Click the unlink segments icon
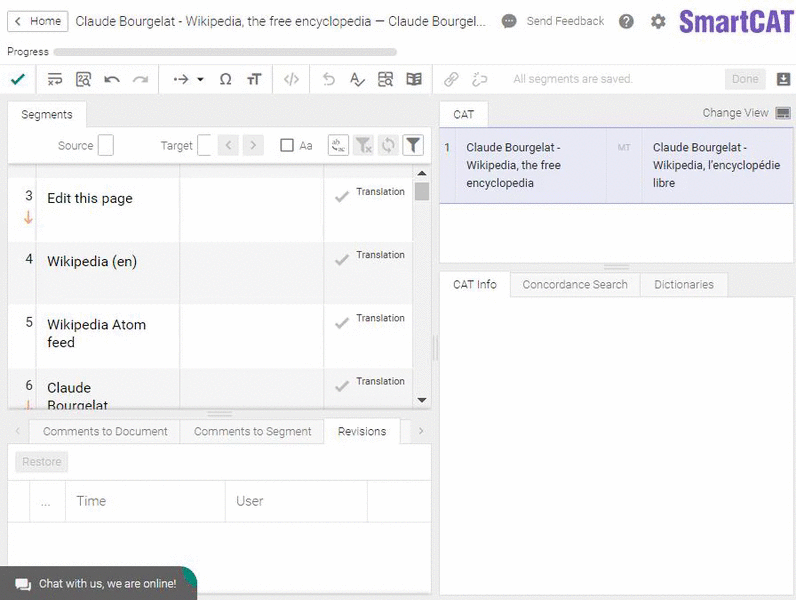 pos(479,79)
